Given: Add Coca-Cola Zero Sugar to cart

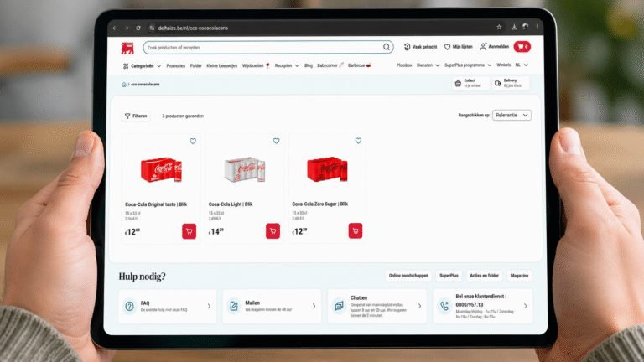Looking at the screenshot, I should tap(356, 230).
